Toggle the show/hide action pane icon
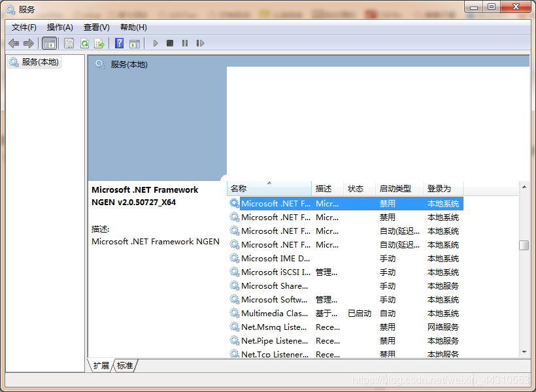Viewport: 536px width, 392px height. tap(135, 43)
